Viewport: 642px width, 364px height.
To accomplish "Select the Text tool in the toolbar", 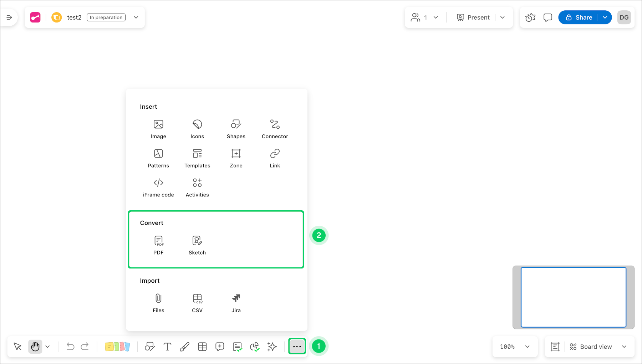I will click(x=167, y=346).
